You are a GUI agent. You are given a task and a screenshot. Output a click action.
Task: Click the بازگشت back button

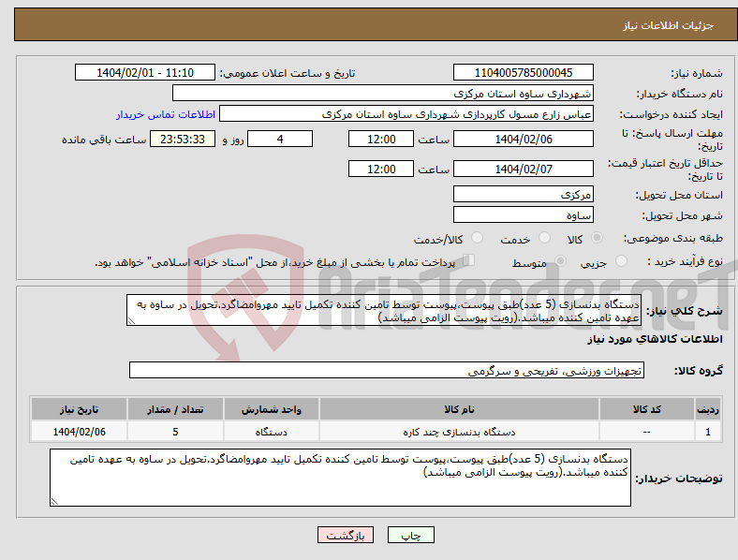[346, 535]
